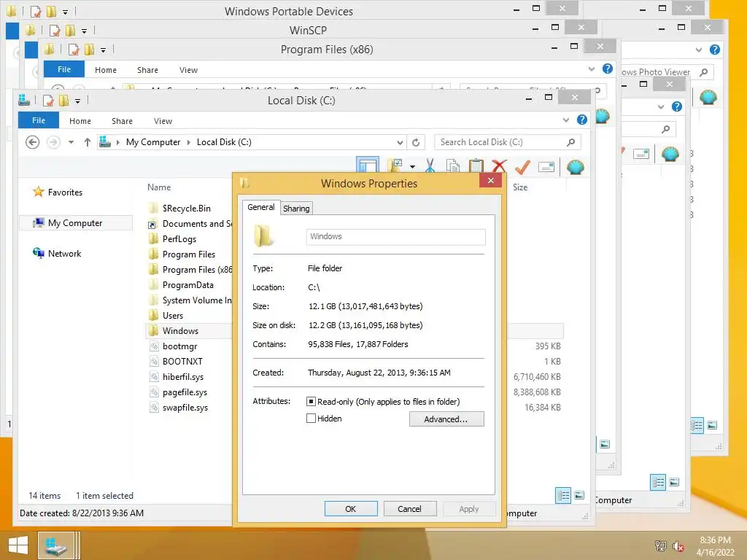This screenshot has height=560, width=747.
Task: Go back with the Back arrow
Action: [32, 142]
